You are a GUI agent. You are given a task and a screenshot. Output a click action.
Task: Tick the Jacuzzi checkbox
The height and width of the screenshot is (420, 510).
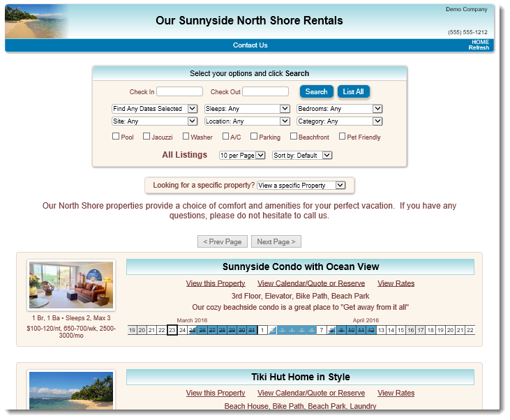click(147, 136)
